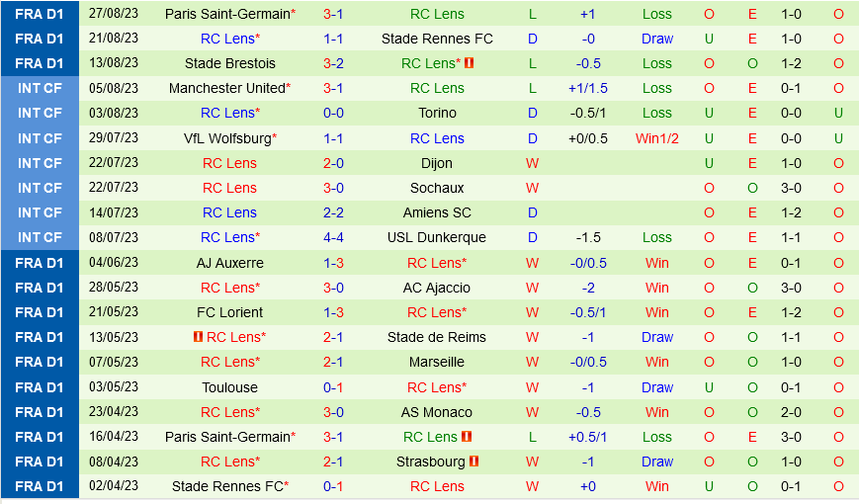Open the Marseille team link
859x504 pixels.
click(x=437, y=362)
